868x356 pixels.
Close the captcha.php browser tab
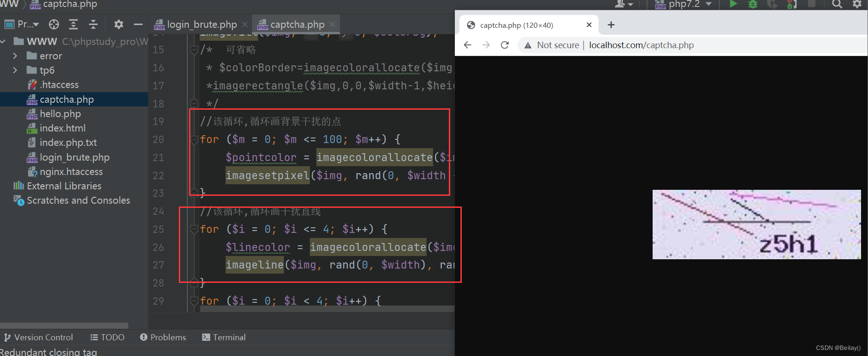tap(589, 25)
